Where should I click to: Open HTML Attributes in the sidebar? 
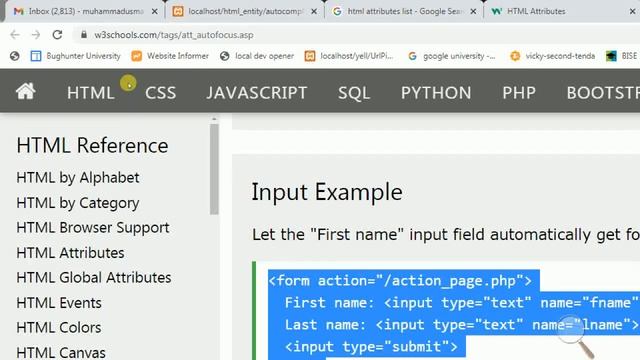70,253
